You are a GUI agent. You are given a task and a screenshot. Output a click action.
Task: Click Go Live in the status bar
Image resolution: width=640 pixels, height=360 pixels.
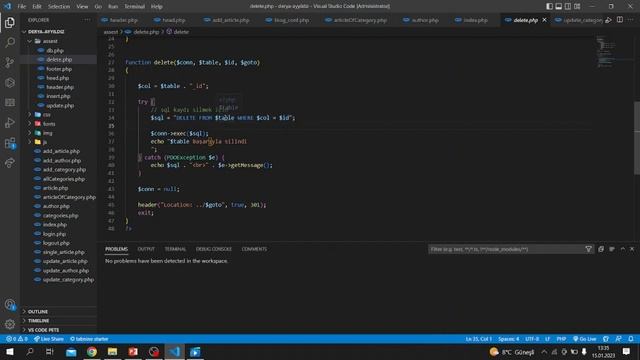pos(584,339)
